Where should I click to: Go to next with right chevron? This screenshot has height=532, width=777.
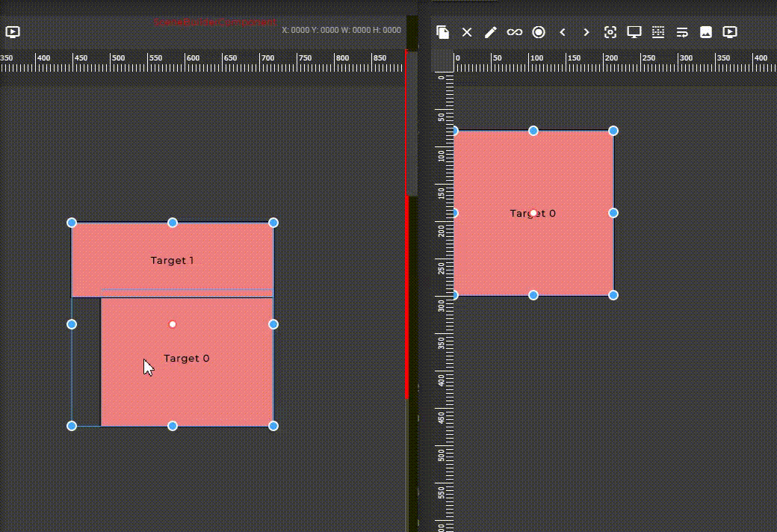[x=586, y=32]
